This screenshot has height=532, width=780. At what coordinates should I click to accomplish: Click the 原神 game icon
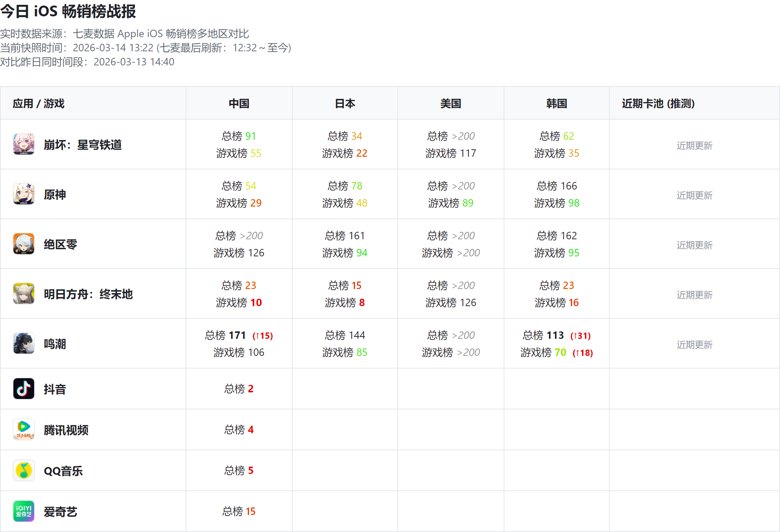(24, 194)
